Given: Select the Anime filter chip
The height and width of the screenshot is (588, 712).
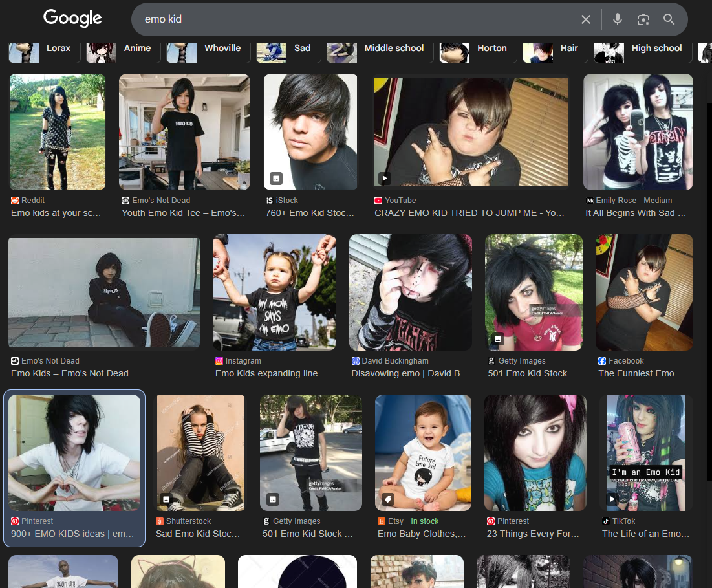Looking at the screenshot, I should tap(124, 51).
